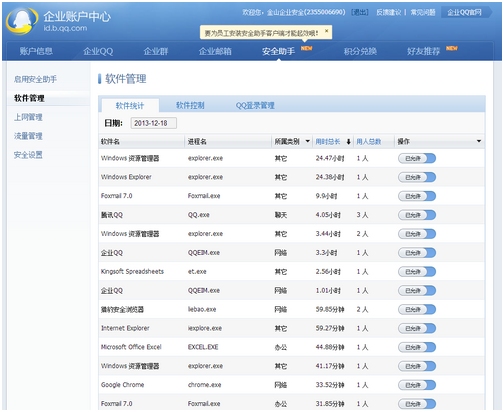Toggle the switch for 企业QQ 3.3小时 row

417,253
